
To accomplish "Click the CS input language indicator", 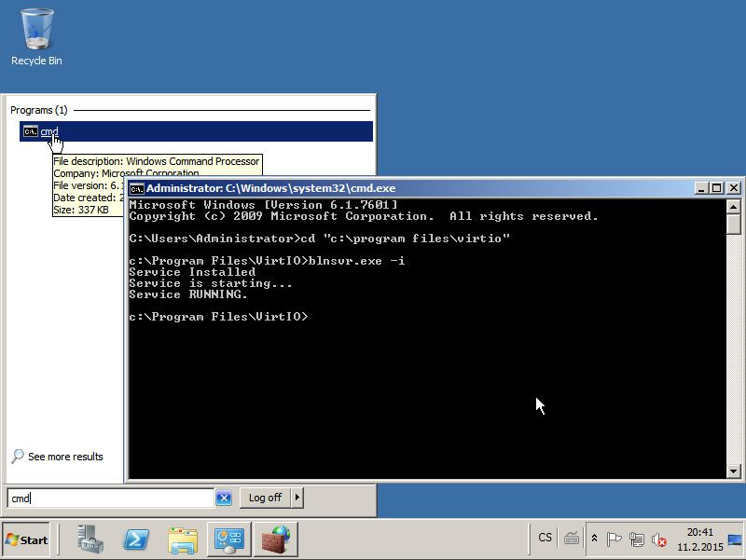I will (546, 538).
